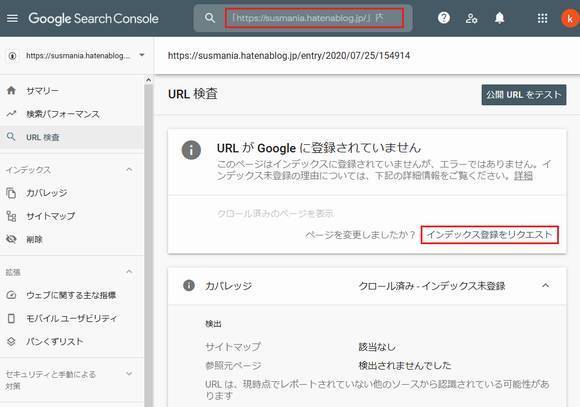This screenshot has height=407, width=580.
Task: Open users and permissions icon
Action: click(x=471, y=18)
